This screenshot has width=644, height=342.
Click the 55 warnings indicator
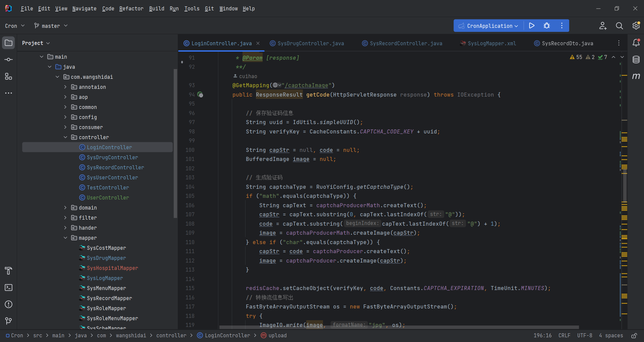[x=576, y=57]
